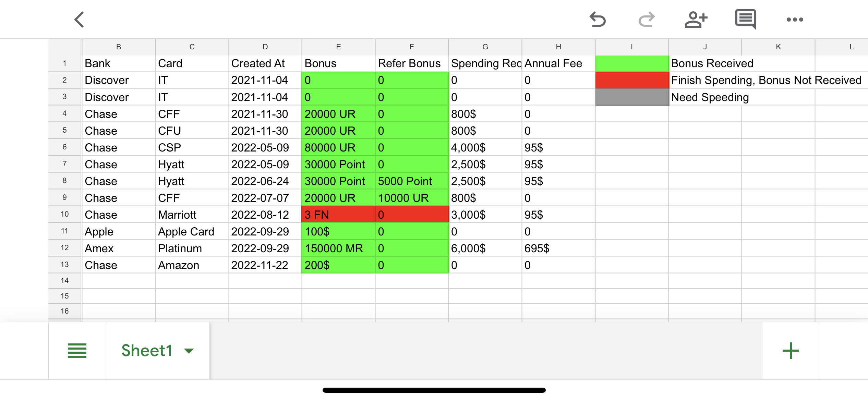Select the '2022-11-22' date cell

pyautogui.click(x=265, y=265)
